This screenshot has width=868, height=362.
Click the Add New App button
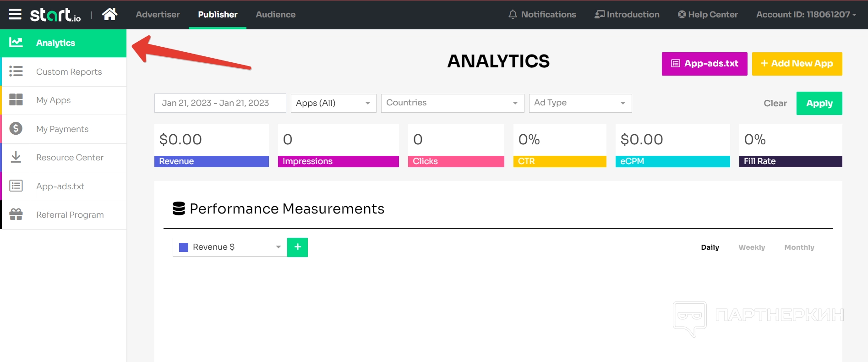click(x=797, y=64)
